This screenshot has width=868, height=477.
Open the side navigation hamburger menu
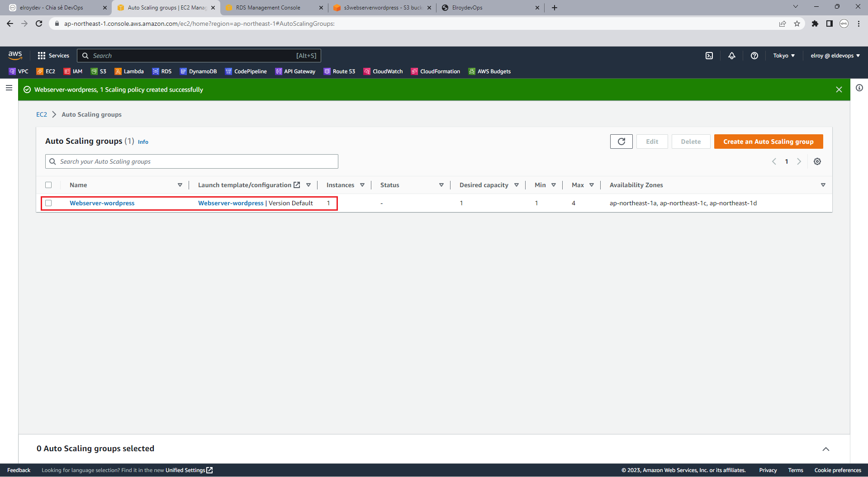(9, 88)
